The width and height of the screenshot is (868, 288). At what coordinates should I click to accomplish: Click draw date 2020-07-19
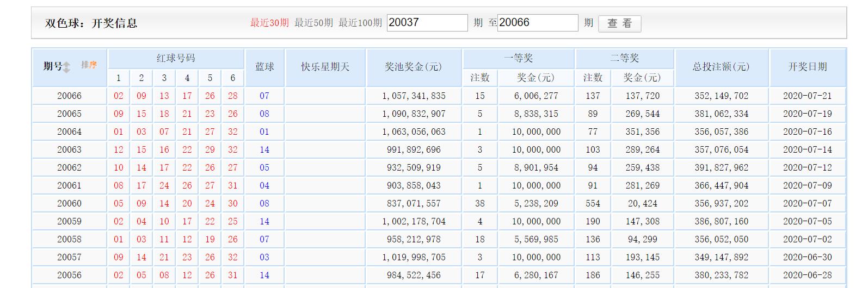click(x=808, y=114)
